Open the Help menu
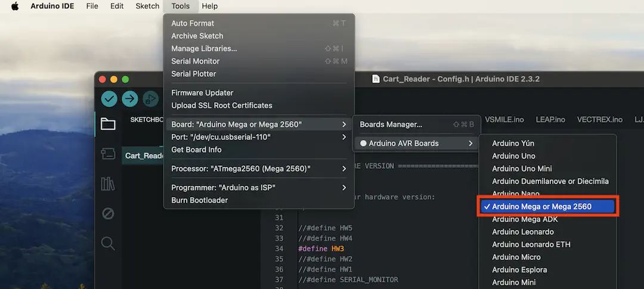This screenshot has width=644, height=289. point(210,6)
